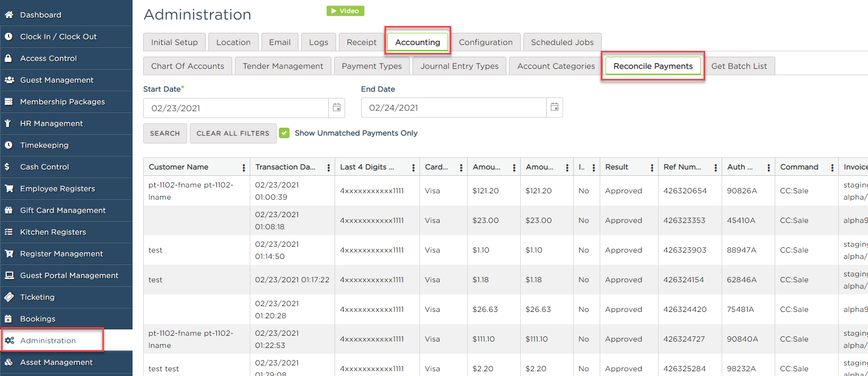Click the Employee Registers cart icon
This screenshot has width=868, height=376.
[x=9, y=189]
